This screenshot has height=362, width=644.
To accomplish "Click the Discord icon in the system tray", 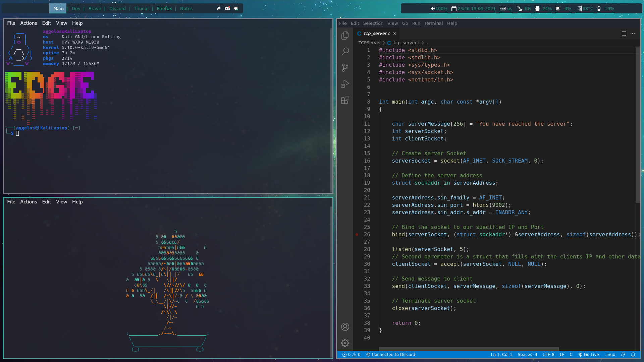I will click(228, 8).
